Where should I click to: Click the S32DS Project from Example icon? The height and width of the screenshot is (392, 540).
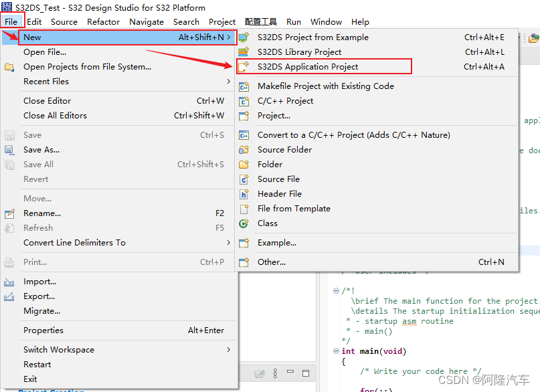click(x=244, y=37)
